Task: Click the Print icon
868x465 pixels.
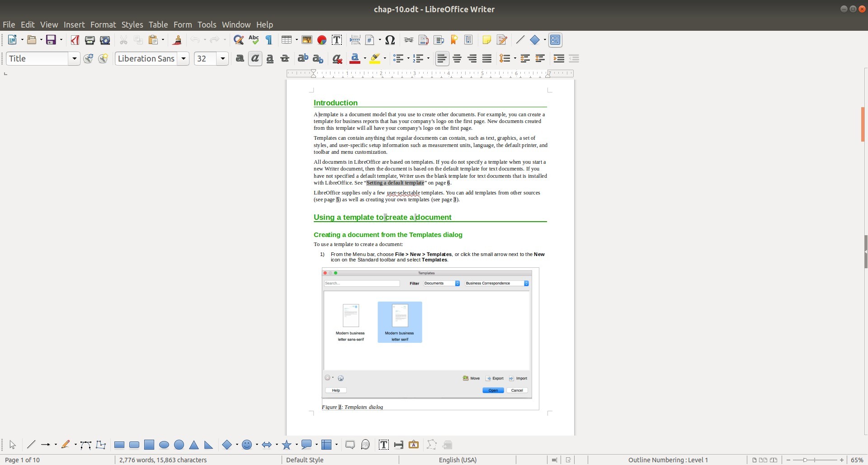Action: coord(90,40)
